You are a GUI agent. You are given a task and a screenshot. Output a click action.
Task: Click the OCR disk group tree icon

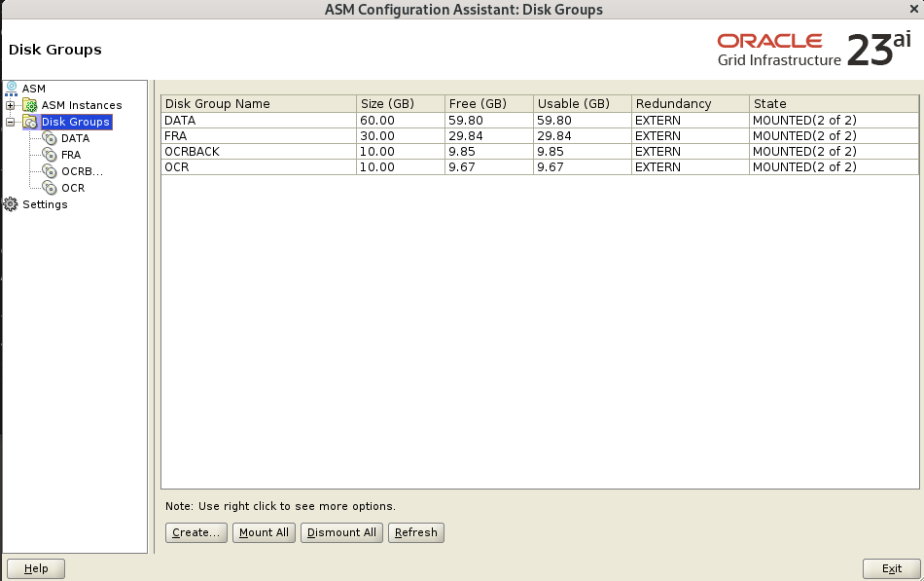(x=50, y=188)
